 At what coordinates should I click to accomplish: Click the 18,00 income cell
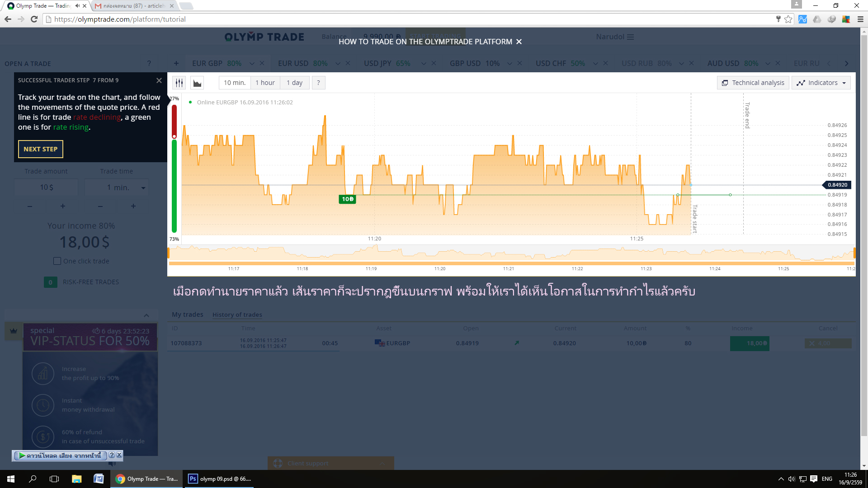[750, 343]
